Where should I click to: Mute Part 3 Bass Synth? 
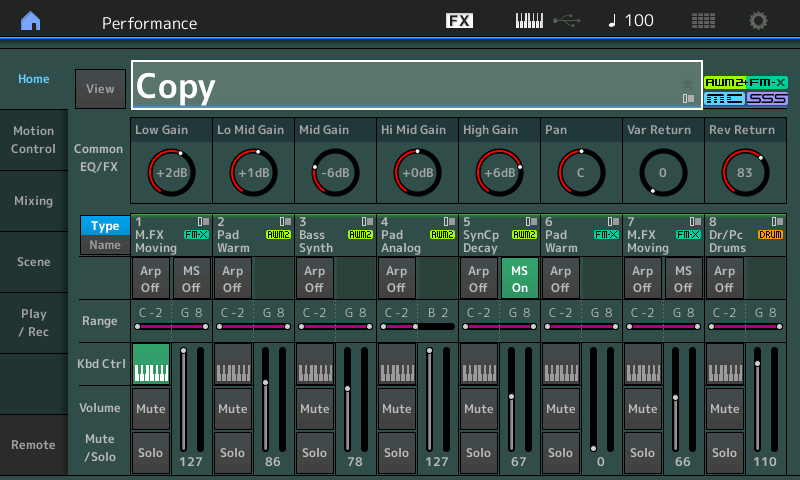point(314,408)
